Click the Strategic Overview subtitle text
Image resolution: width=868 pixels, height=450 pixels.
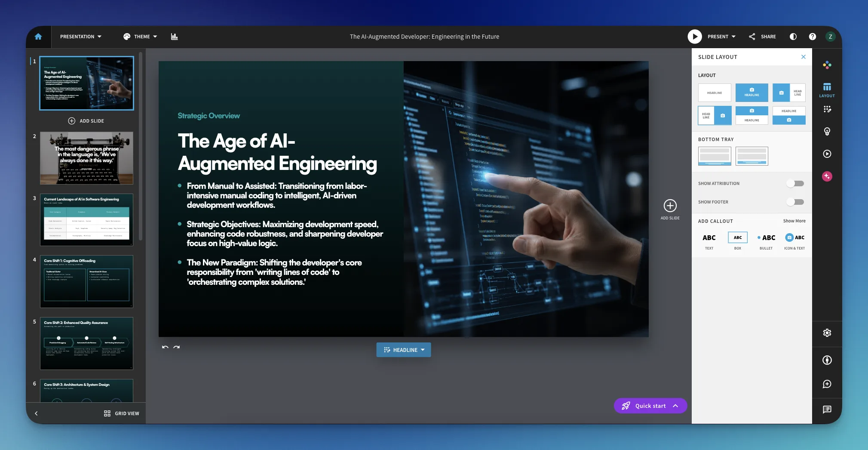pos(209,116)
